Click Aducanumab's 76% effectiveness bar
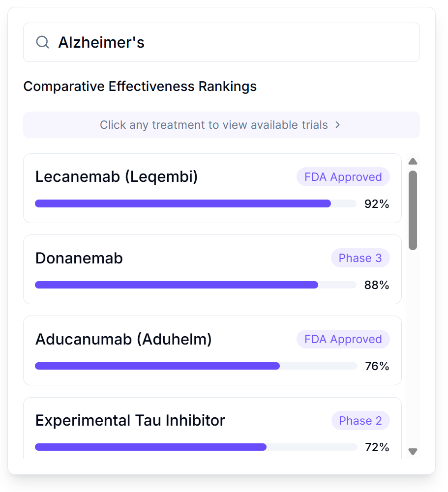The image size is (448, 492). [195, 366]
